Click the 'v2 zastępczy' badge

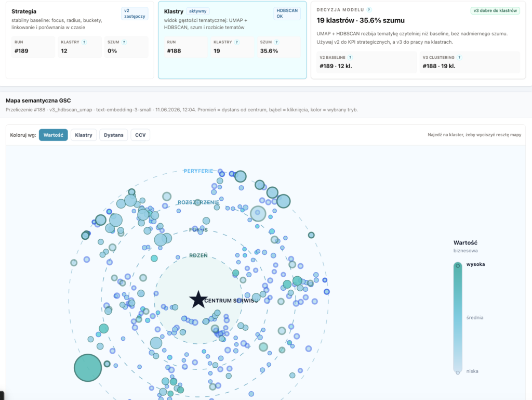click(x=135, y=14)
